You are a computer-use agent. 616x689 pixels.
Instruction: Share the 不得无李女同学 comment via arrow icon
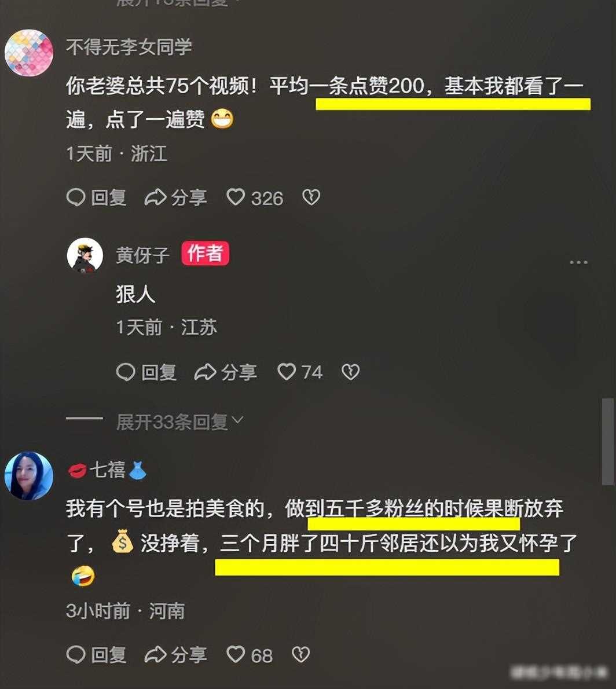point(176,198)
